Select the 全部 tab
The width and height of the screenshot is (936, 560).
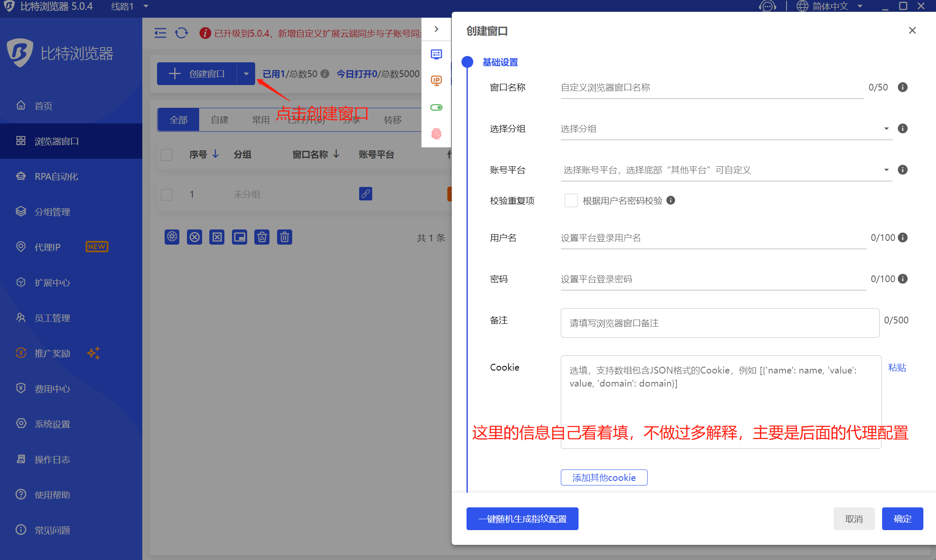[179, 120]
